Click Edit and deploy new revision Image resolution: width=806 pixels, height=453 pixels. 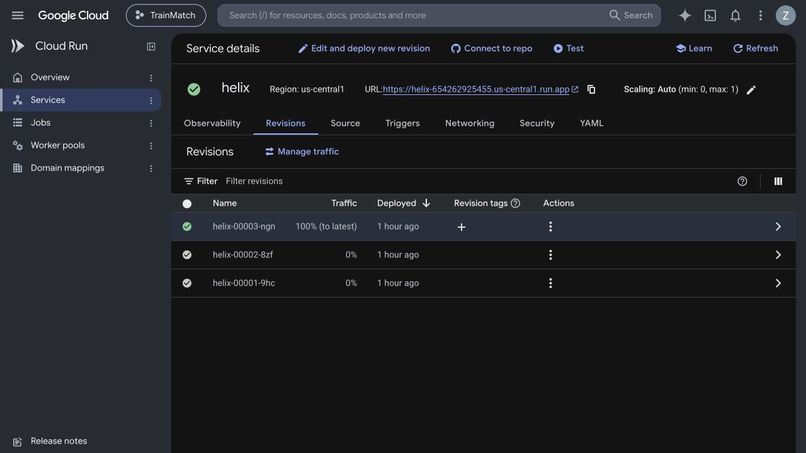[x=364, y=48]
